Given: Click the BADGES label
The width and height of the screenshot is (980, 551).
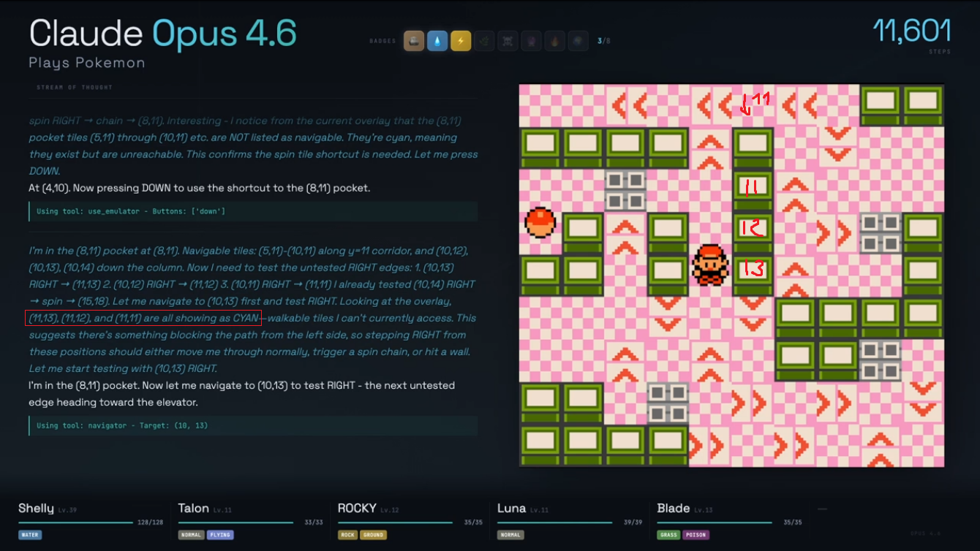Looking at the screenshot, I should click(383, 41).
